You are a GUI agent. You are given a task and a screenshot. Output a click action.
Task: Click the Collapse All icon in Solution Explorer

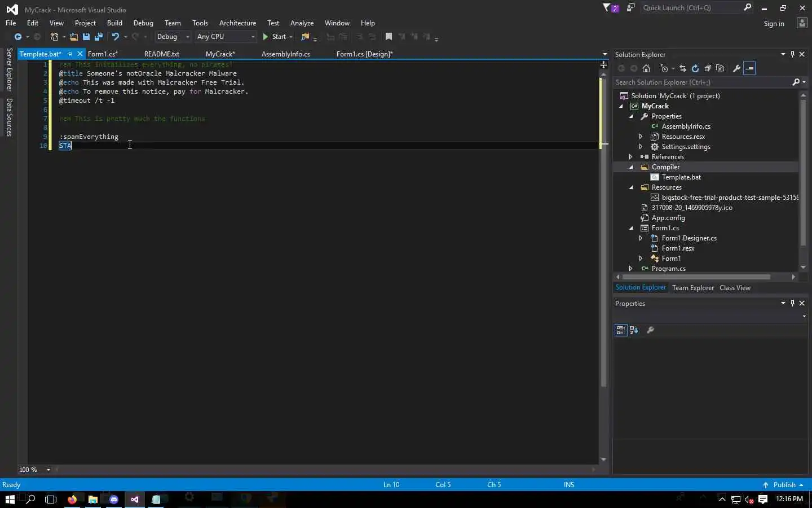coord(708,68)
